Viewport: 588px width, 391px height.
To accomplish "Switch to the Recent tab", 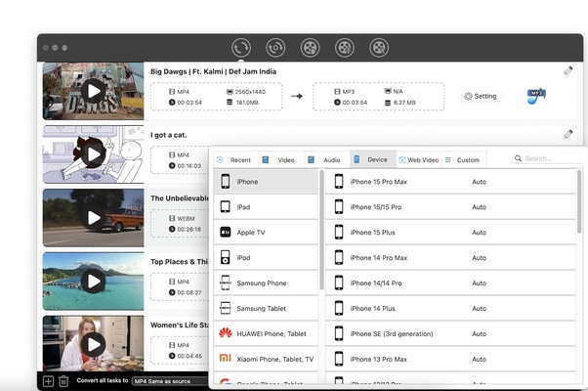I will [x=235, y=160].
